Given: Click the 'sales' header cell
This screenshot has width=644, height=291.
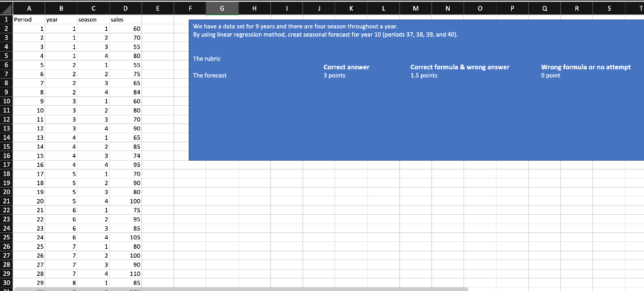Looking at the screenshot, I should (x=125, y=20).
